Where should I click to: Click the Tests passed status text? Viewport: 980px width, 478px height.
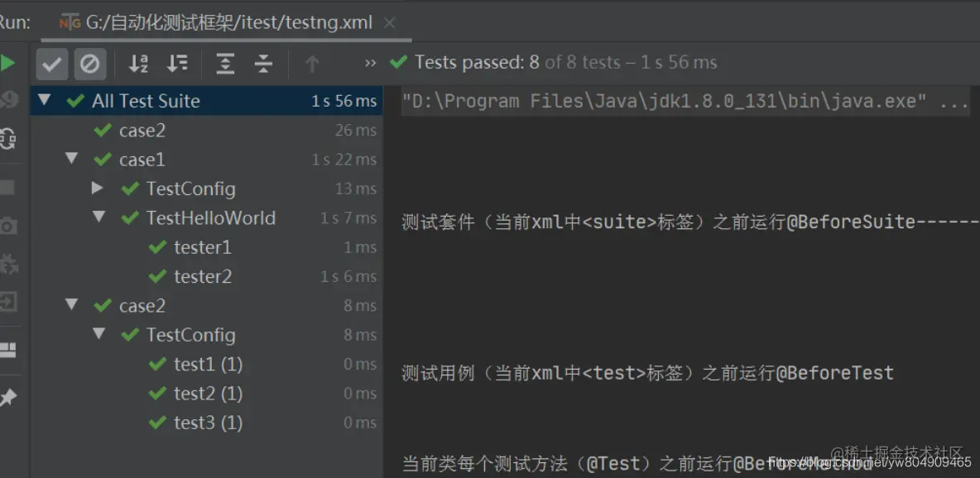566,63
